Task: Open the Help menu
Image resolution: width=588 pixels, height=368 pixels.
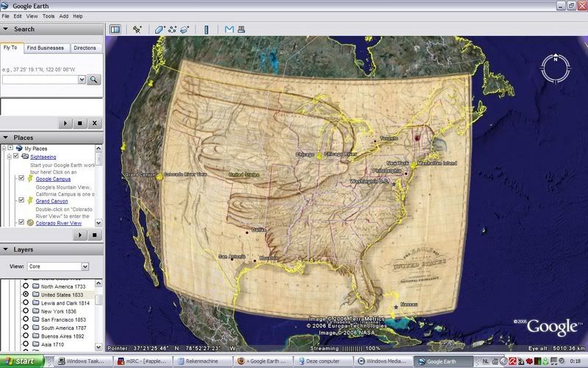Action: [x=78, y=16]
